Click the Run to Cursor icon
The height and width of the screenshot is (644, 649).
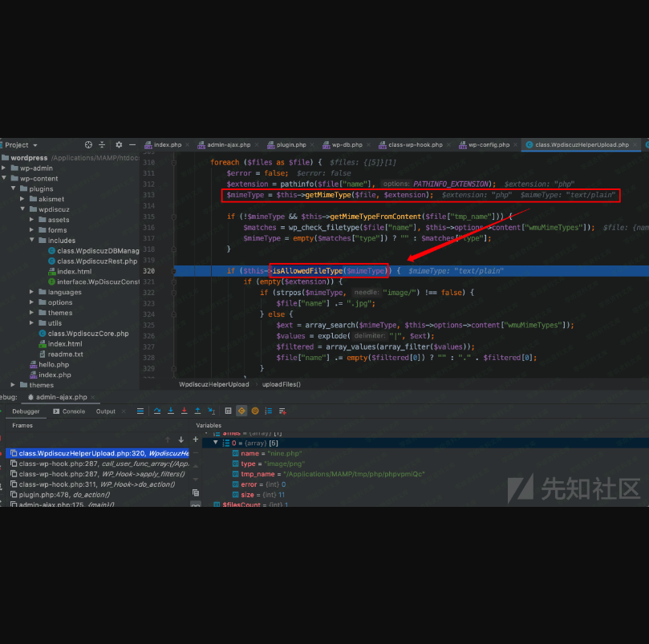point(212,411)
